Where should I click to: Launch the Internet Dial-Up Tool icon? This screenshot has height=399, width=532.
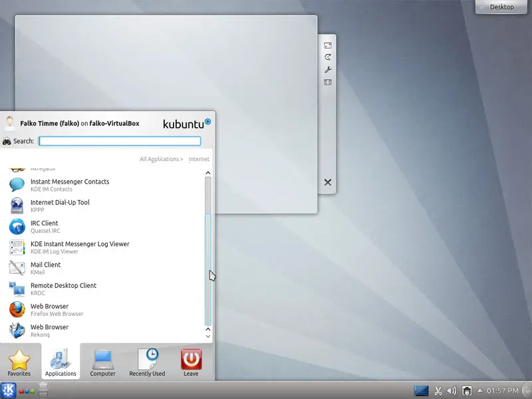point(17,205)
